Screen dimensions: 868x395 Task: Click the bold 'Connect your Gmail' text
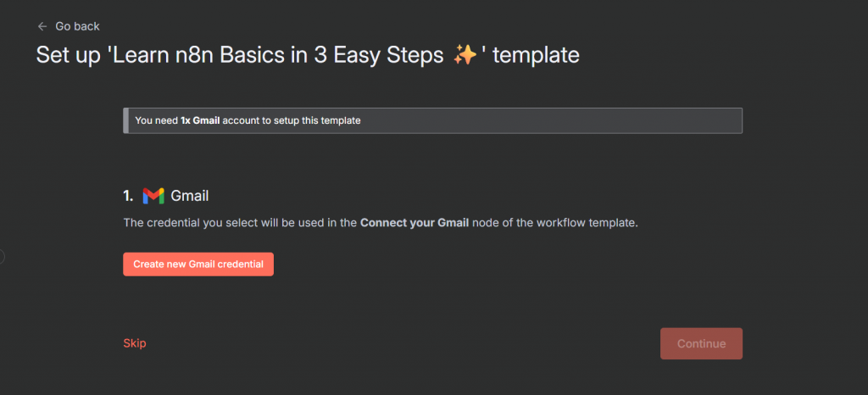[414, 223]
